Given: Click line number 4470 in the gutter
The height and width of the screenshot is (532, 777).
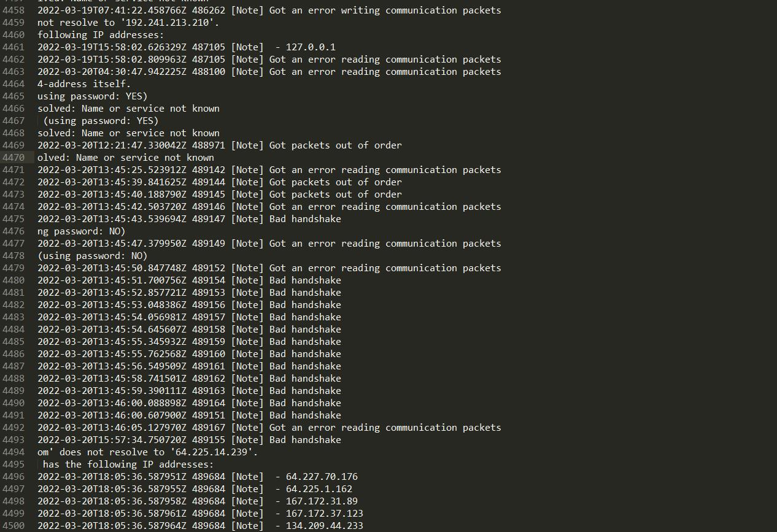Looking at the screenshot, I should (14, 158).
